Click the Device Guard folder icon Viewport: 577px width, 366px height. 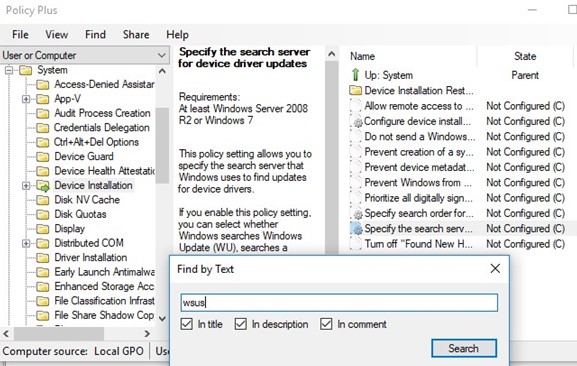point(43,157)
